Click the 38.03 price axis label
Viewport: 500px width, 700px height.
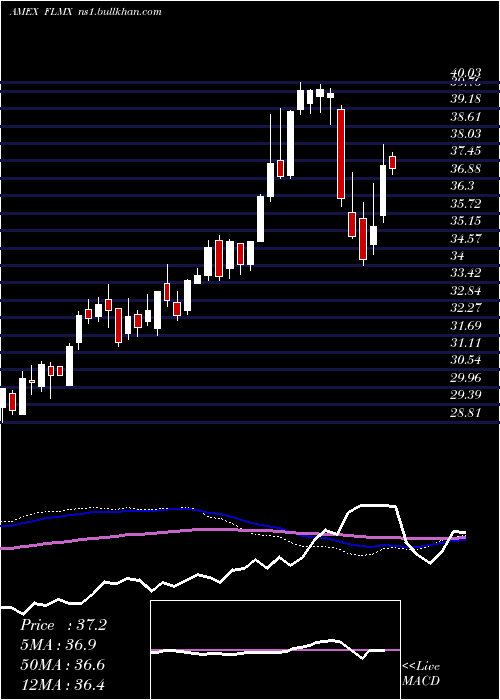click(x=465, y=133)
